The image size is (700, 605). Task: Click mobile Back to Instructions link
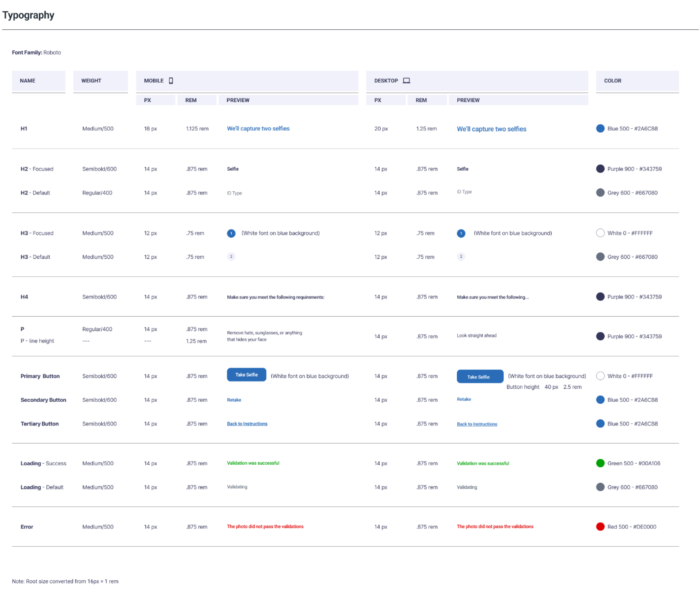[x=247, y=424]
